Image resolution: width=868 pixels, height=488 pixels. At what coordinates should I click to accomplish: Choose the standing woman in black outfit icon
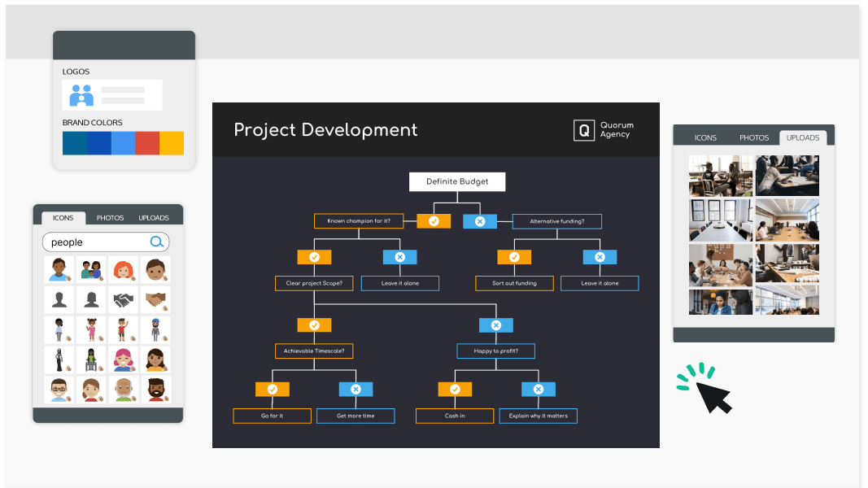coord(59,359)
